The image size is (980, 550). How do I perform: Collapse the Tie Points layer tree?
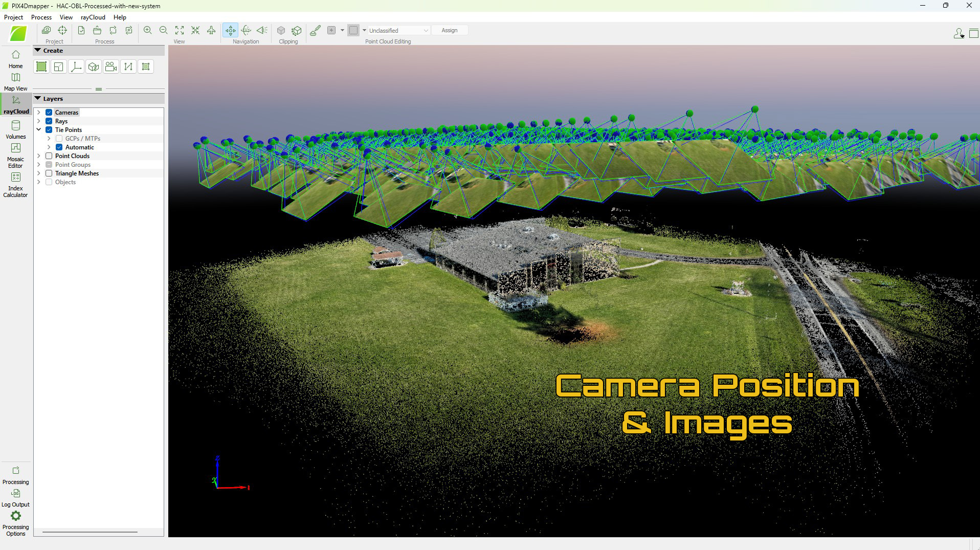click(x=39, y=130)
